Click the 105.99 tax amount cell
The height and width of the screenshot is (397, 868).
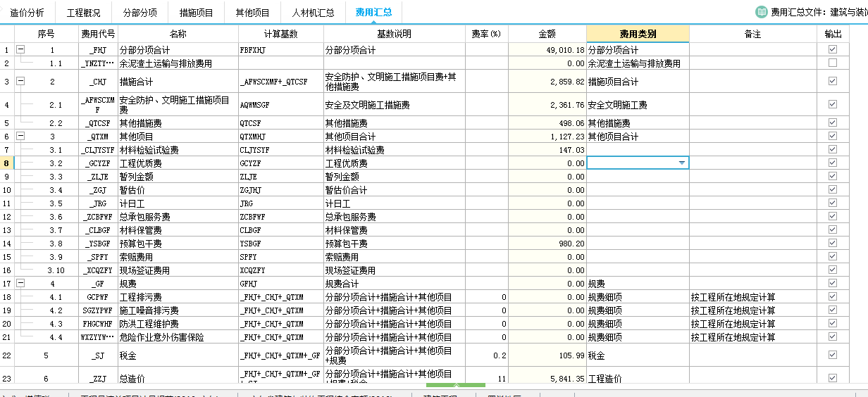pyautogui.click(x=547, y=355)
